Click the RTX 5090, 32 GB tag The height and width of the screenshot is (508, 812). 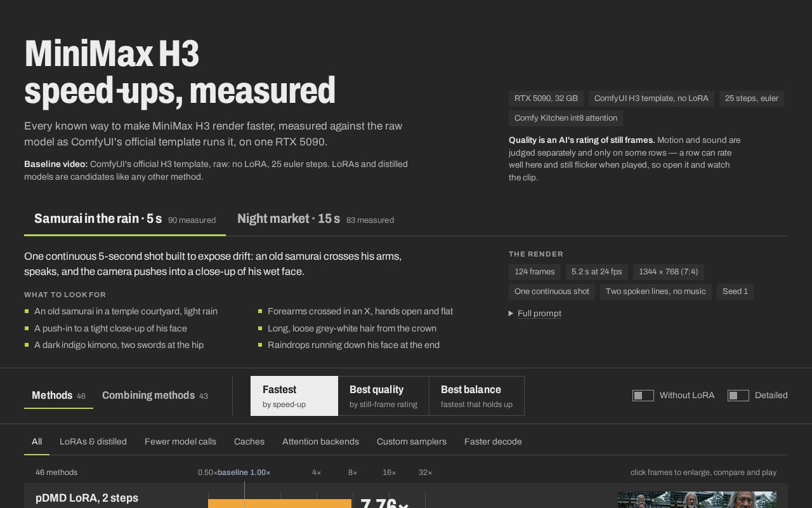(546, 98)
